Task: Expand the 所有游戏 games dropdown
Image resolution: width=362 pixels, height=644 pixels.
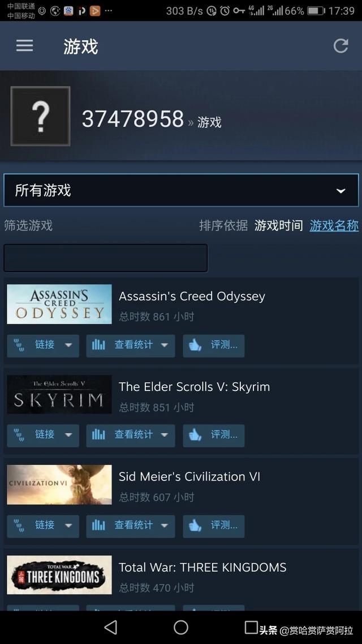Action: click(181, 190)
